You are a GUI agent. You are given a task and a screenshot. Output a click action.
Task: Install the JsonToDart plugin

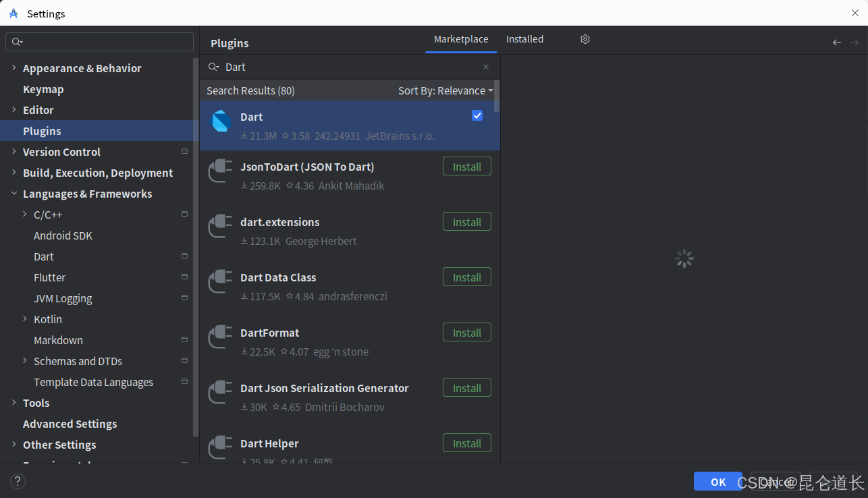click(x=467, y=167)
